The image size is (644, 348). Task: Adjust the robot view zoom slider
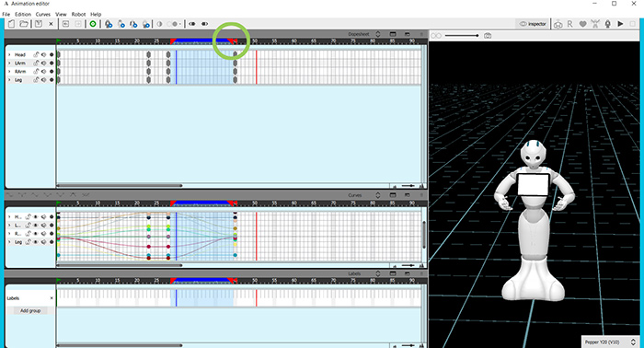462,36
